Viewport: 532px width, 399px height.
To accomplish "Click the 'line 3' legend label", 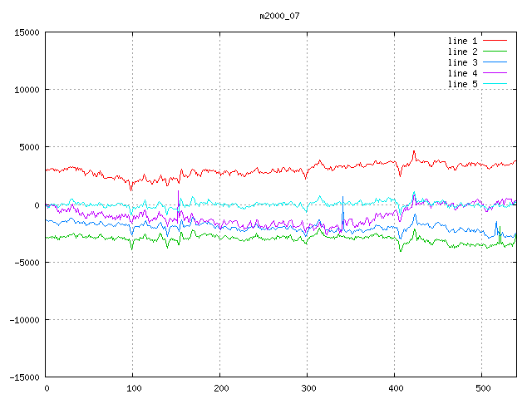I will (462, 62).
